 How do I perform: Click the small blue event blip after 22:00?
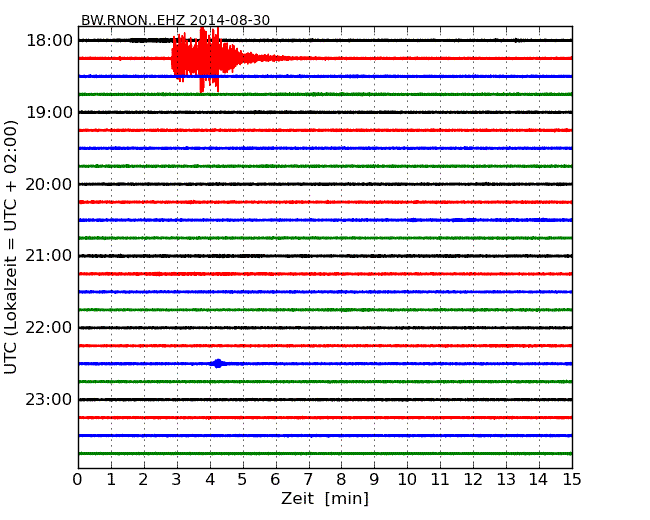(218, 364)
